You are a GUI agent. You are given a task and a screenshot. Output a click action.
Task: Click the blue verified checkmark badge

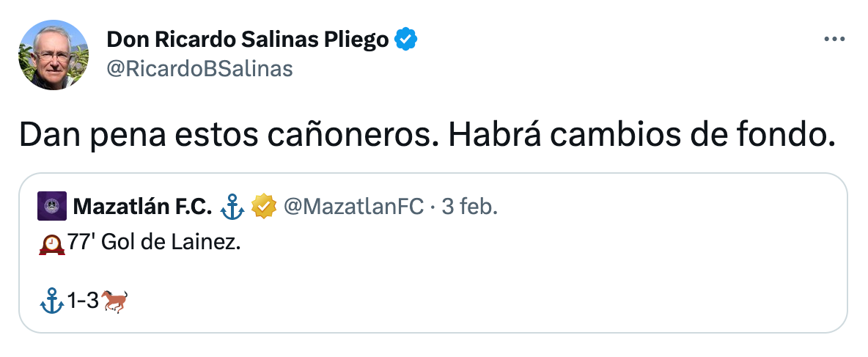point(407,40)
